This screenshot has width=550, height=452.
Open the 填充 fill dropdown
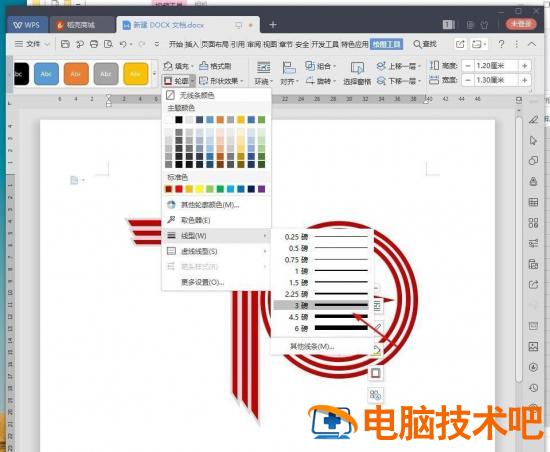pos(179,66)
